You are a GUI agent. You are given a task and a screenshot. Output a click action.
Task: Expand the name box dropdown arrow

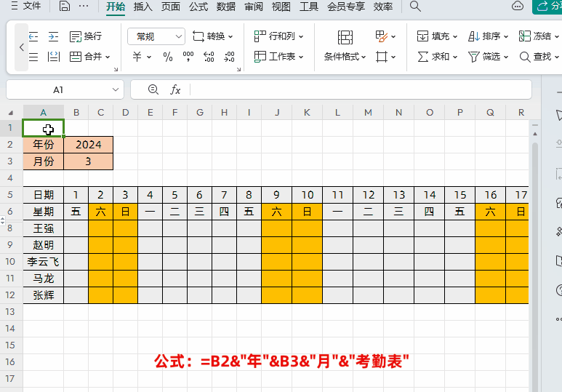pos(116,89)
